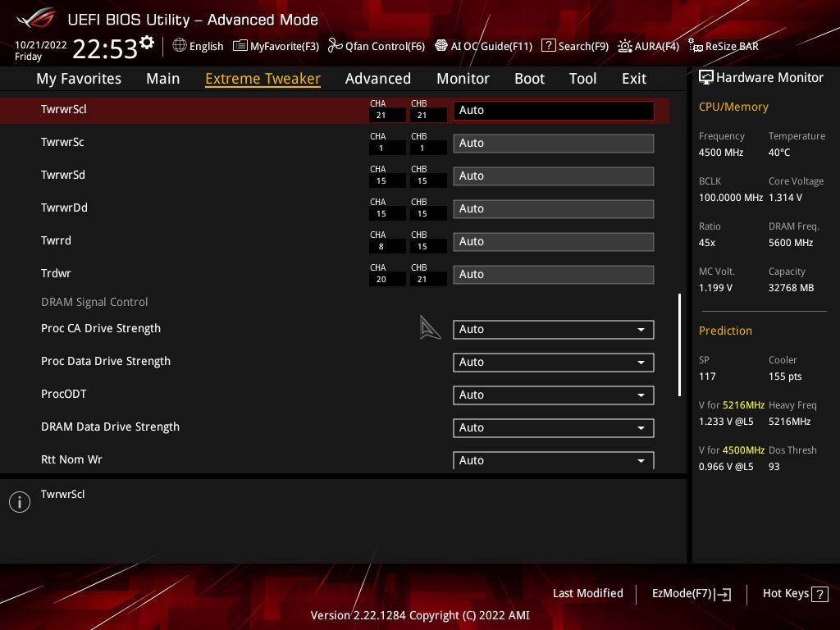Click Capacity 32768 MB value
Image resolution: width=840 pixels, height=630 pixels.
click(x=792, y=288)
